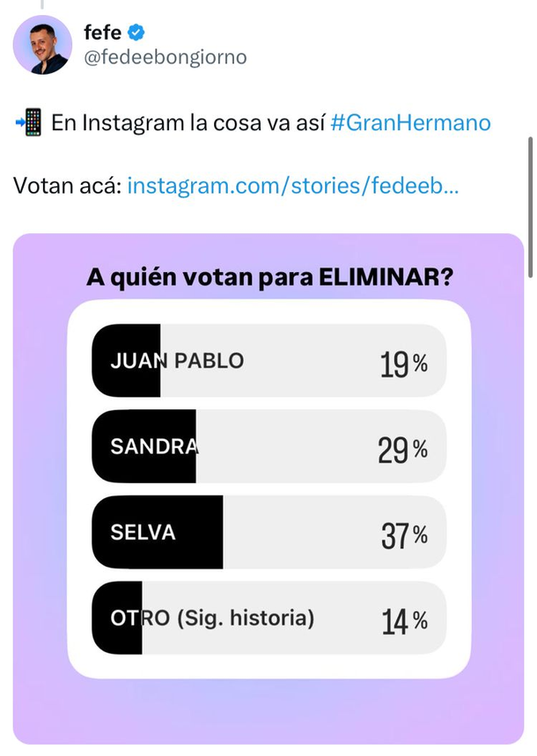The width and height of the screenshot is (537, 756).
Task: Vote for JUAN PABLO in the poll
Action: [x=268, y=361]
